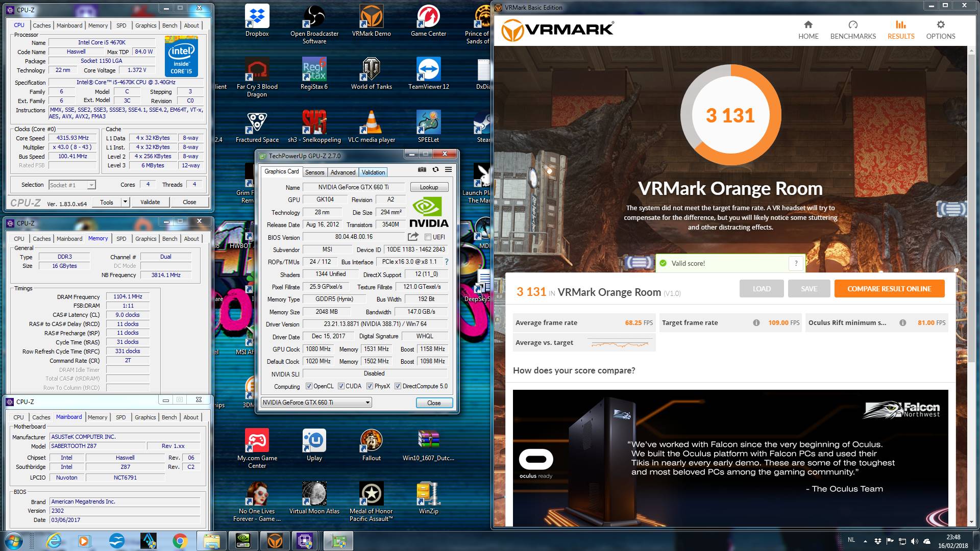Click Close button in top CPU-Z window
The width and height of the screenshot is (980, 551).
[189, 202]
